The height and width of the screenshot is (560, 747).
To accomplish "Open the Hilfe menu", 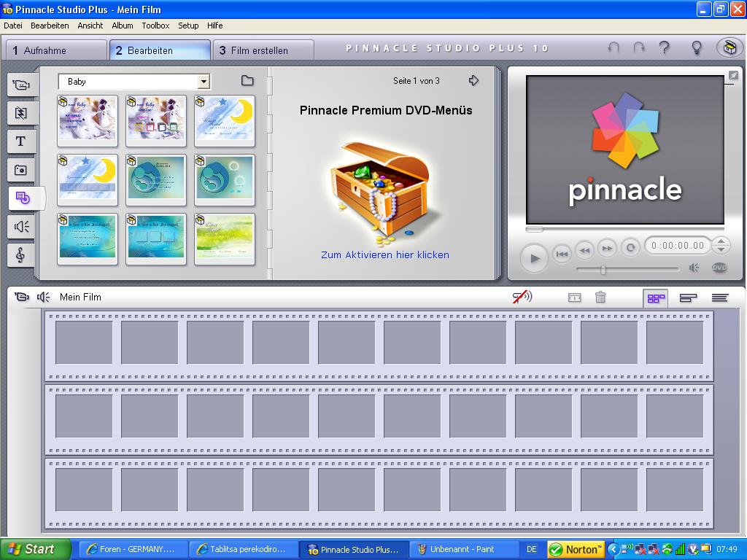I will (x=215, y=26).
